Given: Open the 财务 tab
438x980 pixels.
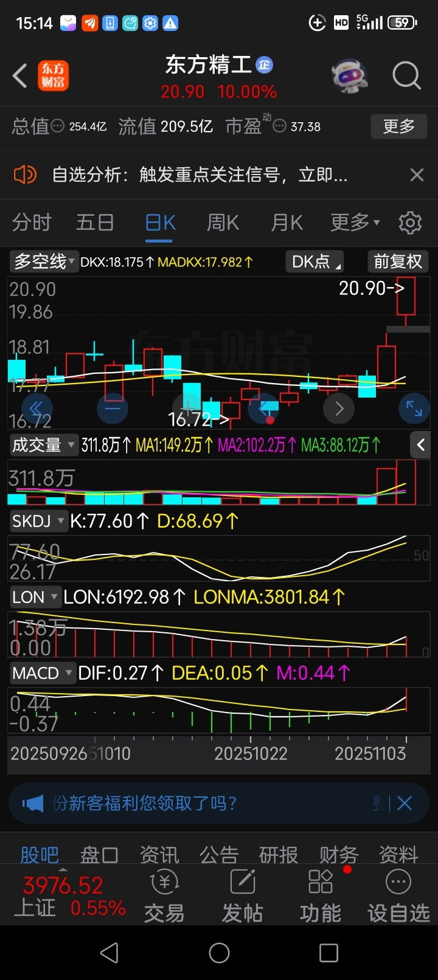Looking at the screenshot, I should click(339, 855).
